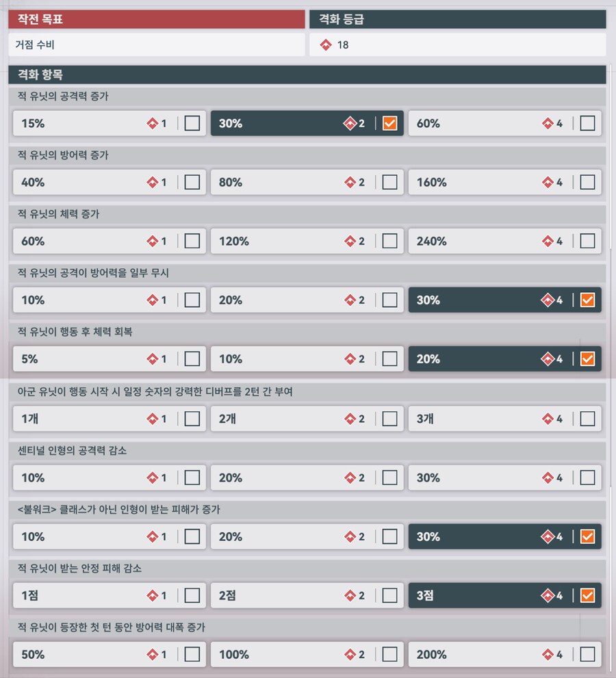616x678 pixels.
Task: Disable the 20% post-action HP recovery option
Action: (x=587, y=358)
